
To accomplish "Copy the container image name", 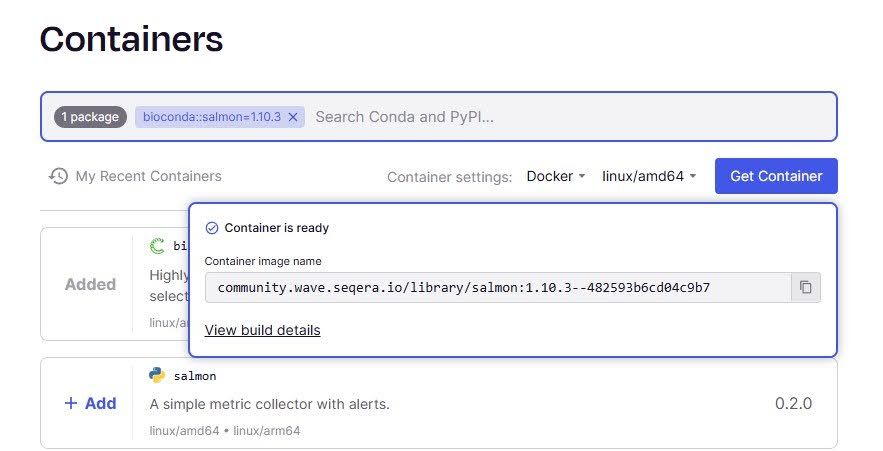I will pos(805,288).
